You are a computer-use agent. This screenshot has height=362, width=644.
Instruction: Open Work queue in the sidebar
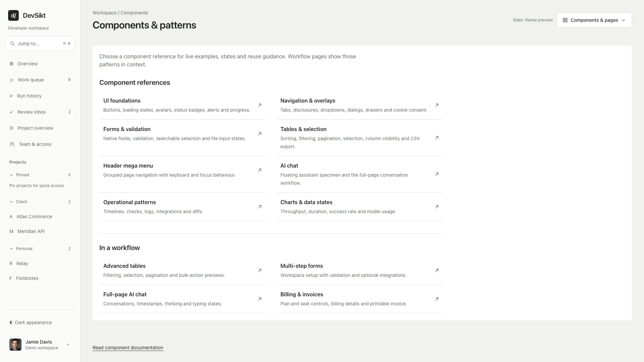pos(40,80)
